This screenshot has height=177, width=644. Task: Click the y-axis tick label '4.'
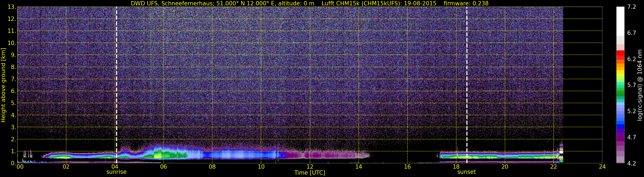(x=13, y=115)
